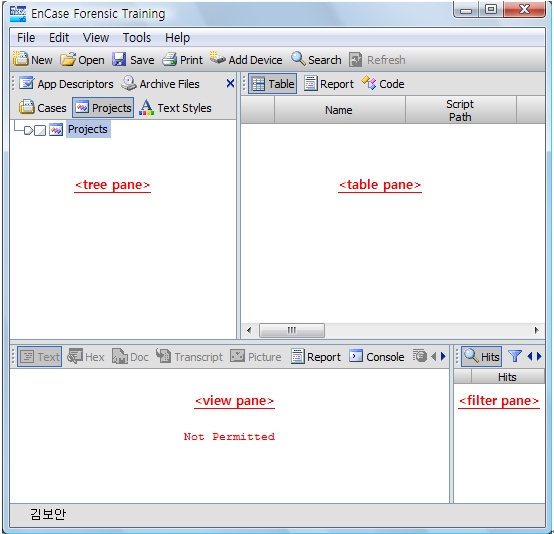The height and width of the screenshot is (534, 554).
Task: Select the Picture view tab
Action: click(256, 357)
